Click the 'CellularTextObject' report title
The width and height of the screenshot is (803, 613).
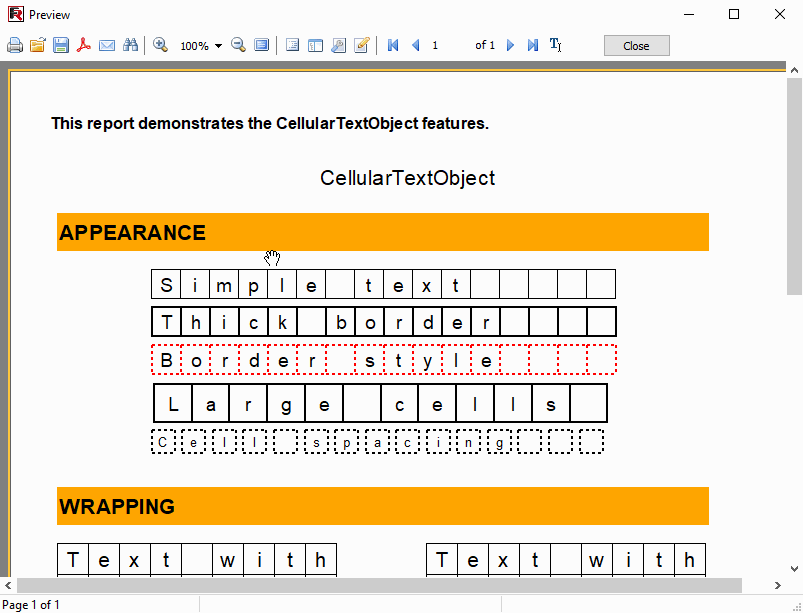(408, 178)
